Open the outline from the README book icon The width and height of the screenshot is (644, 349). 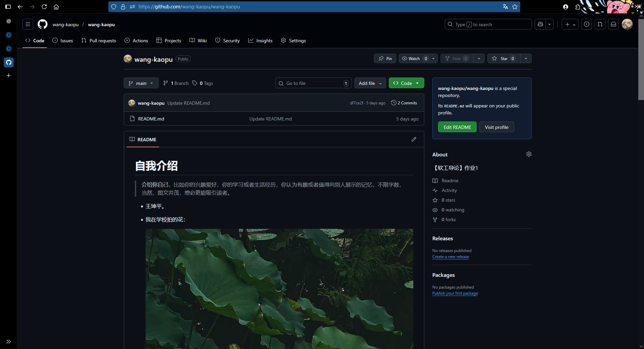coord(132,139)
